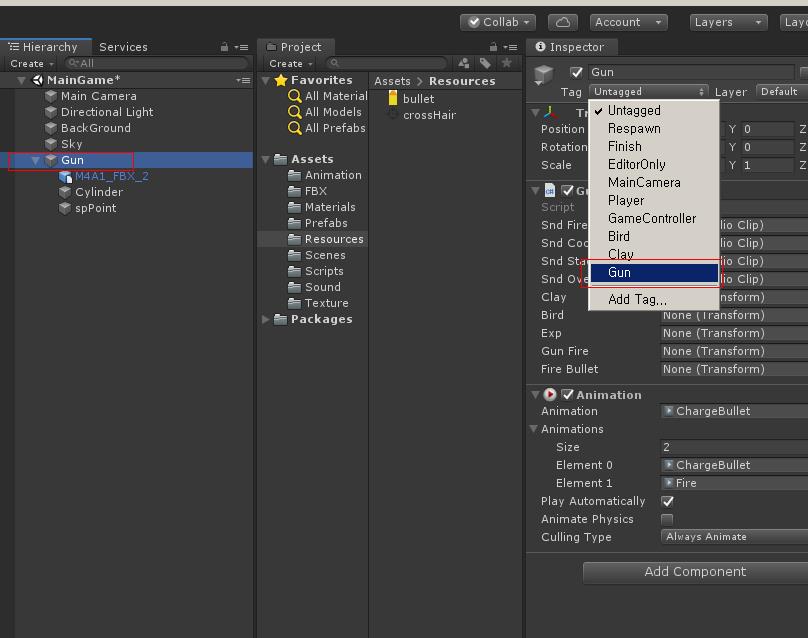The height and width of the screenshot is (638, 808).
Task: Click the C# script component icon
Action: click(550, 190)
